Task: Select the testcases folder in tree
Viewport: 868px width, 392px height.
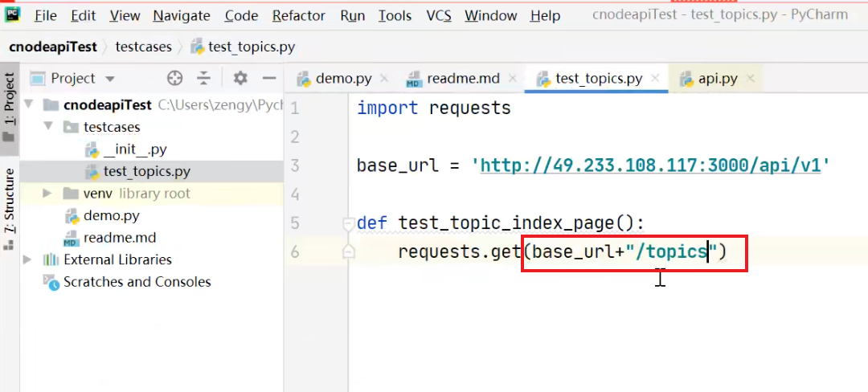Action: (112, 127)
